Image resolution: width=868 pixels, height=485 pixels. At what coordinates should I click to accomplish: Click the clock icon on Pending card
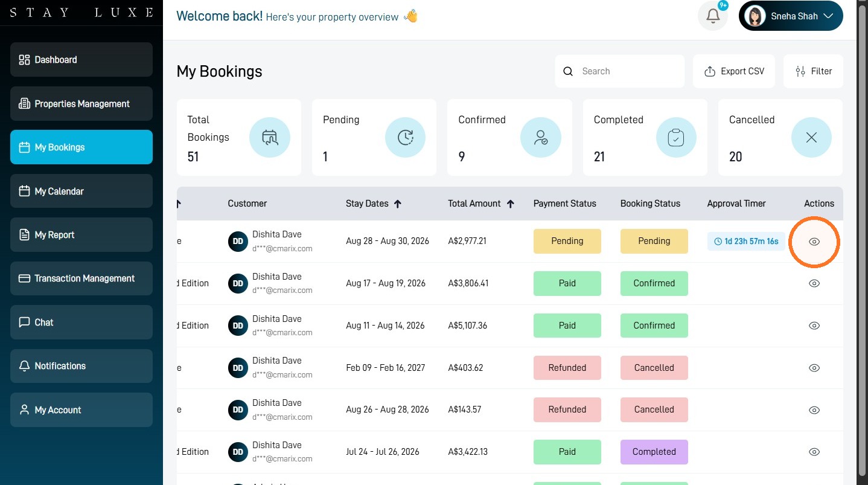click(x=405, y=138)
